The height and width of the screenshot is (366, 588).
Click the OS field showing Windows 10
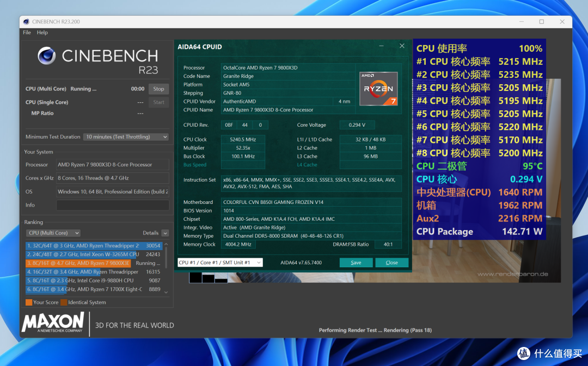(113, 191)
